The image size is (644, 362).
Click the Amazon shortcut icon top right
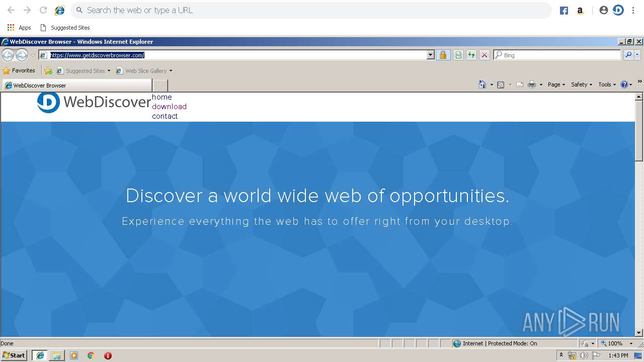tap(580, 11)
